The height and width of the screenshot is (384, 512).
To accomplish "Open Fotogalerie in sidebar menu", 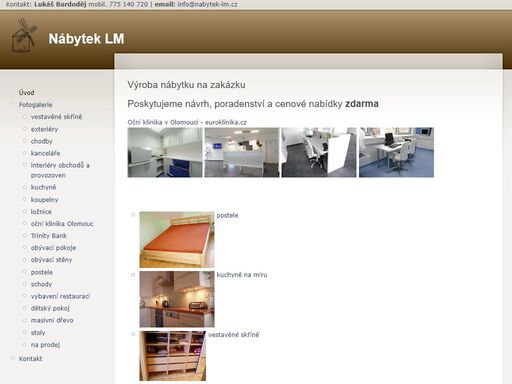I will pyautogui.click(x=35, y=104).
